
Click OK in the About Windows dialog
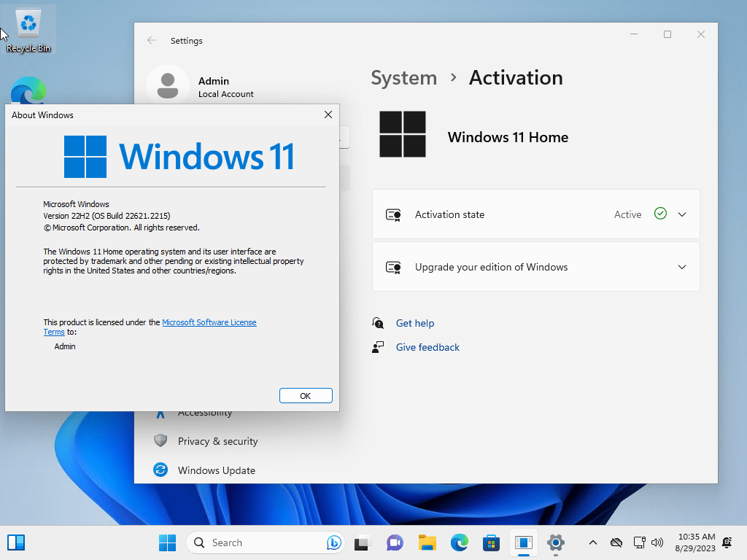306,396
